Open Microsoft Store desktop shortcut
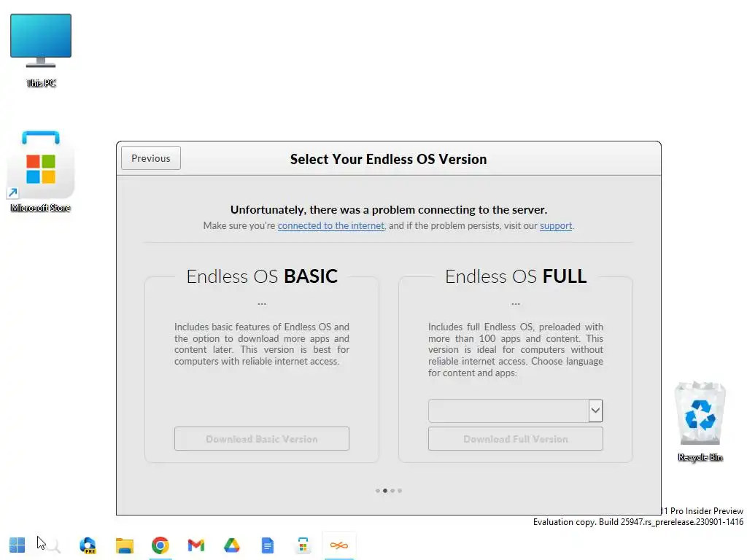The height and width of the screenshot is (560, 747). (41, 171)
